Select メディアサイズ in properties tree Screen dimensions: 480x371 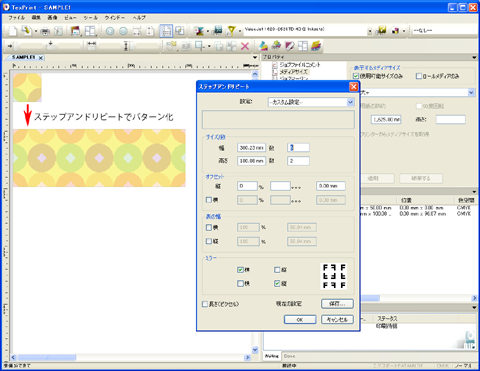(293, 72)
